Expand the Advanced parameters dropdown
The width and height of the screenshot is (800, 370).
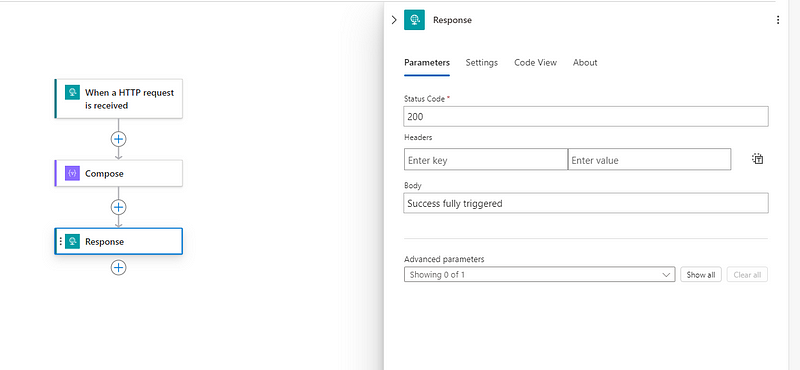tap(539, 275)
